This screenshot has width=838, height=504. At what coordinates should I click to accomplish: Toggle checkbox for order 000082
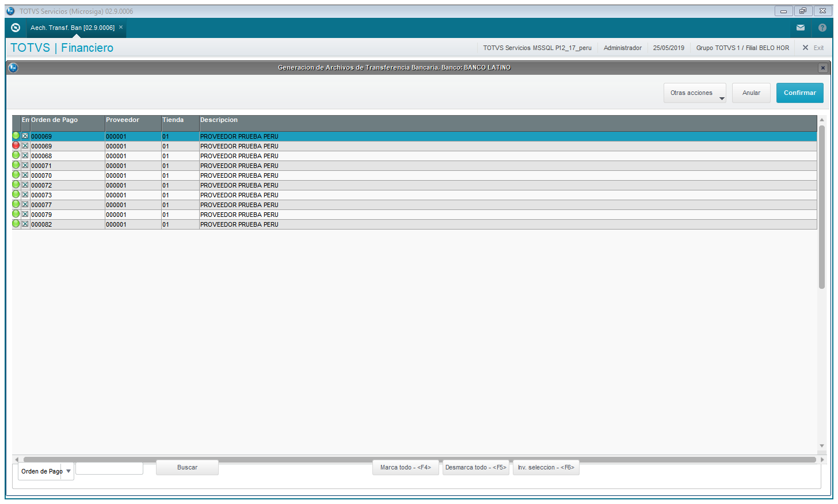[x=25, y=224]
